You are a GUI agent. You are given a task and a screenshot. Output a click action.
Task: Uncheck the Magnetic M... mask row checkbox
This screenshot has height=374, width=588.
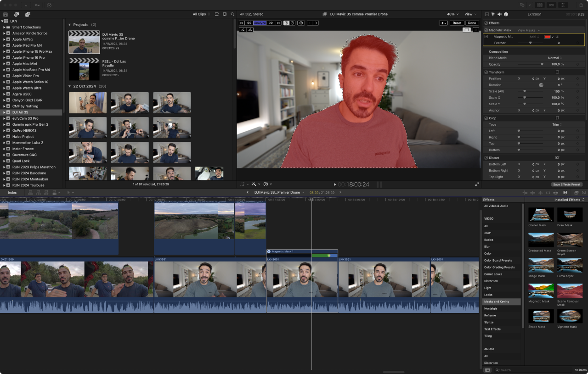tap(486, 37)
